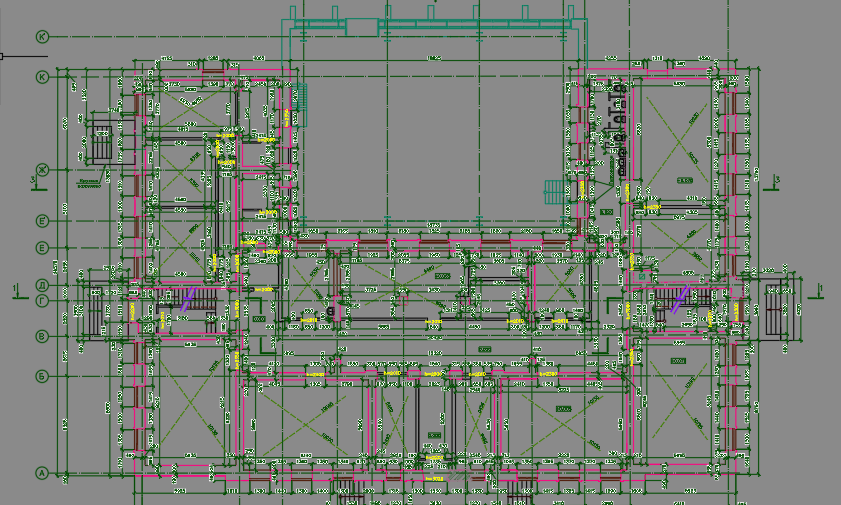Viewport: 841px width, 505px height.
Task: Select the А grid axis bubble
Action: pyautogui.click(x=42, y=473)
